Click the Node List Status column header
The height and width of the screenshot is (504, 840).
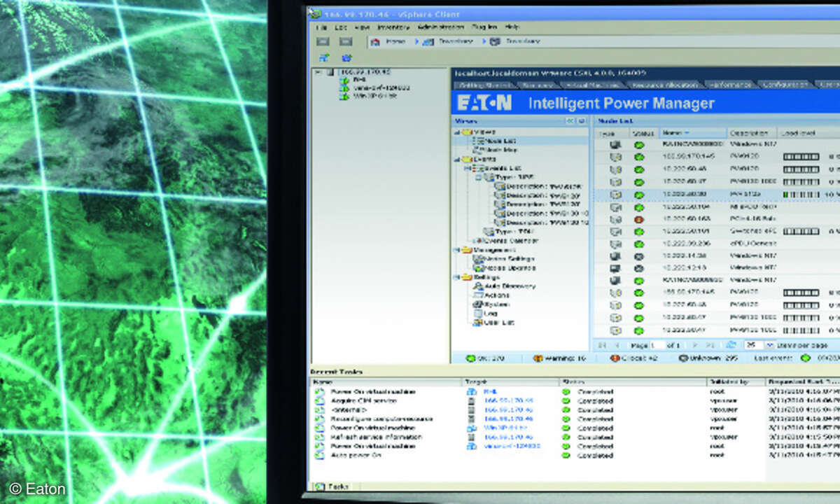pos(643,132)
